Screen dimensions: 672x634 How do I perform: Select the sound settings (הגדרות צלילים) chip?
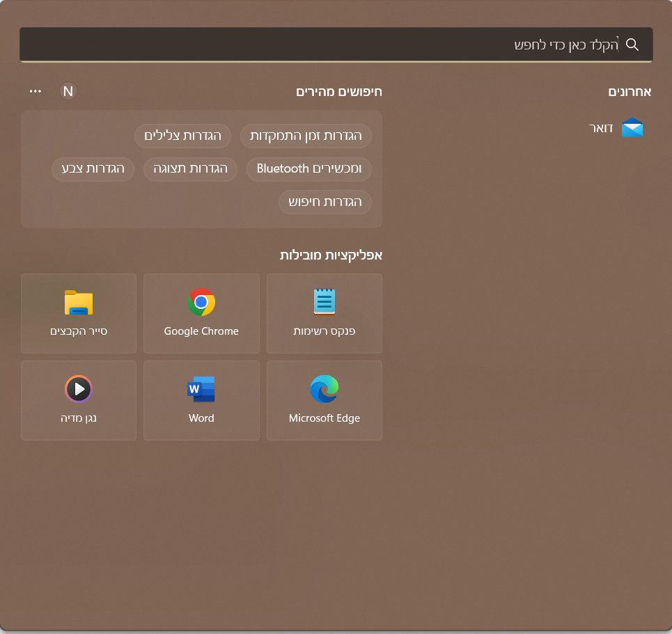click(x=182, y=136)
